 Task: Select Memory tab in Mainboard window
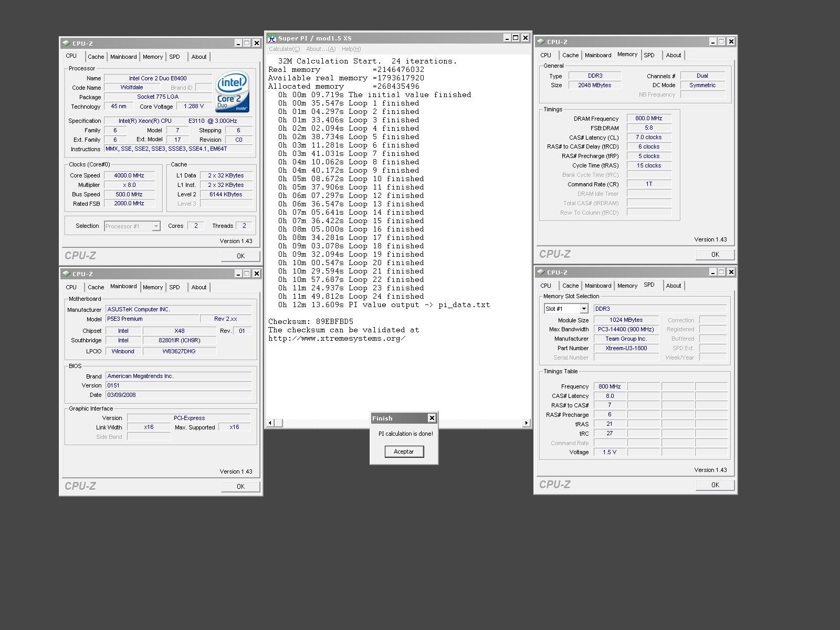[153, 287]
